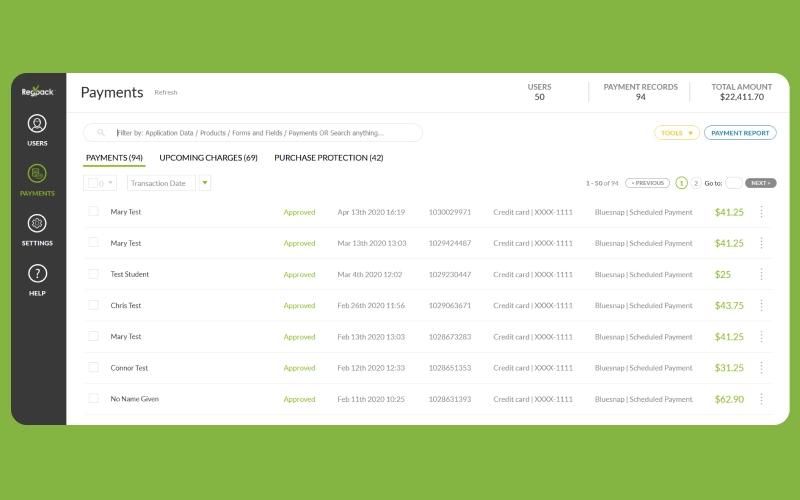This screenshot has width=800, height=500.
Task: Select page 2 in pagination
Action: click(696, 183)
